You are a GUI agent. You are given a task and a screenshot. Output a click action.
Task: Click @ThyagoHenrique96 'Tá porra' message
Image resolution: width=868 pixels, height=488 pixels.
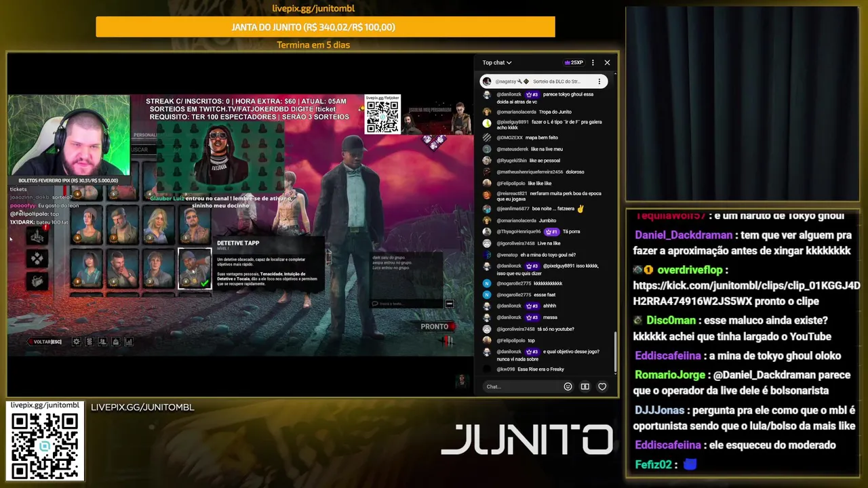coord(538,232)
